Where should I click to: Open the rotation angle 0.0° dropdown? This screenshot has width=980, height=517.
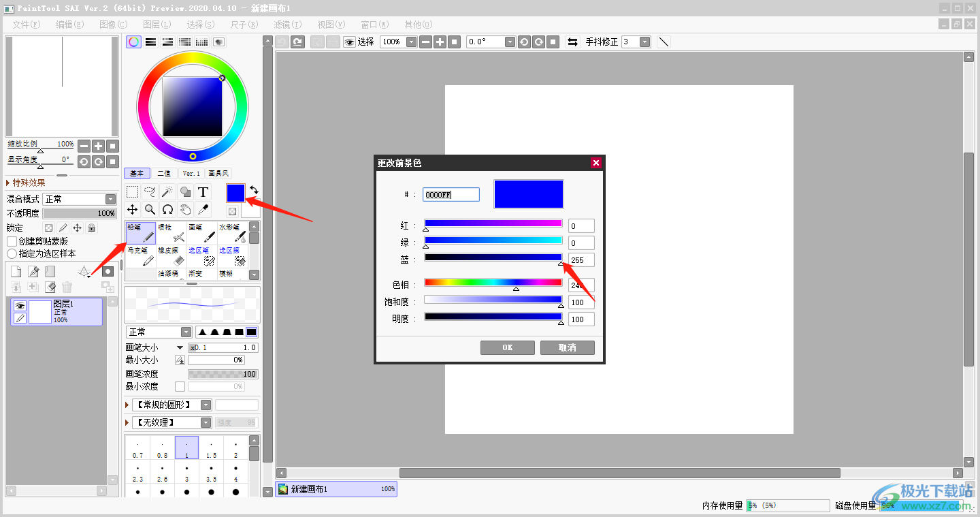click(x=510, y=42)
